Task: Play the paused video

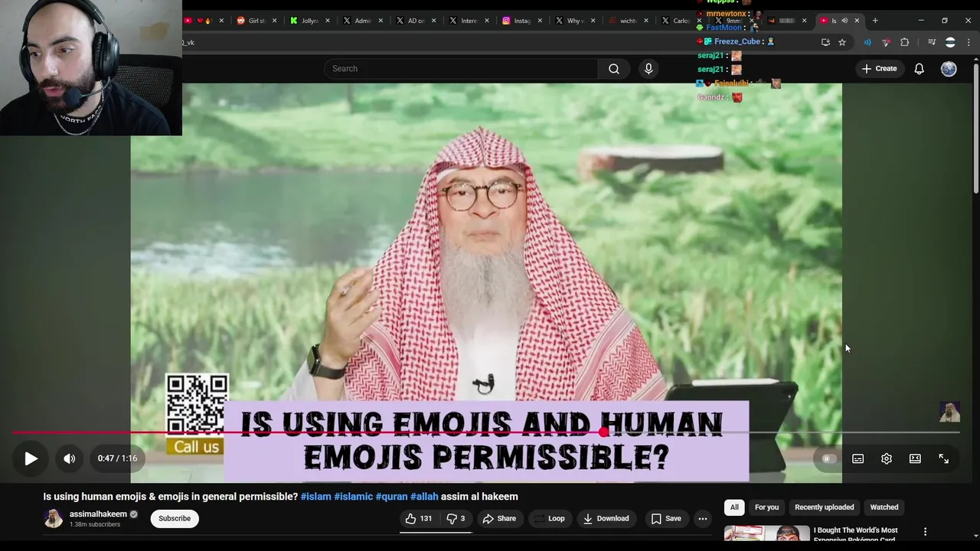Action: coord(31,458)
